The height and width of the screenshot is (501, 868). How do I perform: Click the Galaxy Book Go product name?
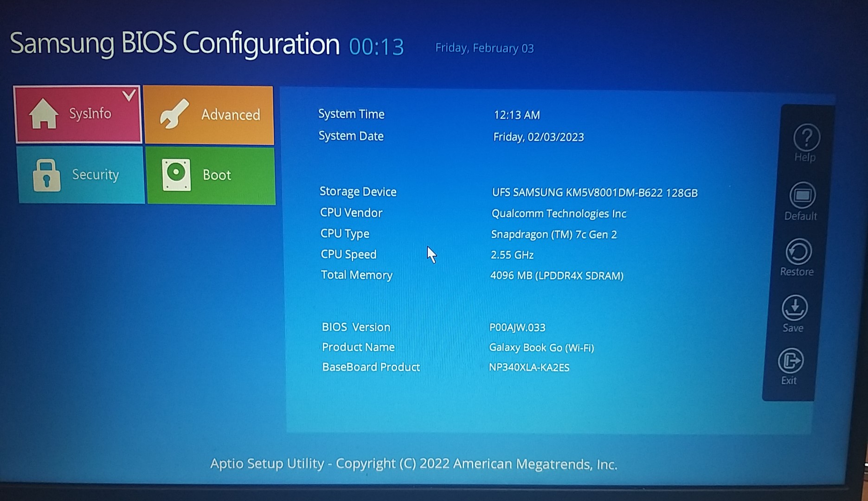[541, 348]
